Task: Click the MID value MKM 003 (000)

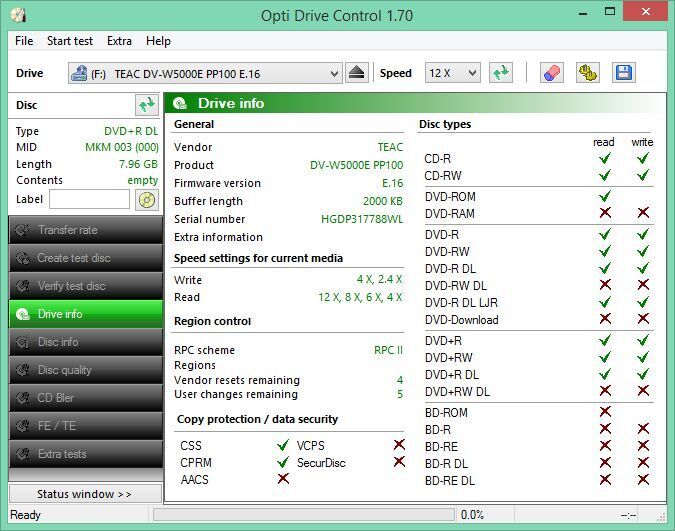Action: (x=122, y=147)
